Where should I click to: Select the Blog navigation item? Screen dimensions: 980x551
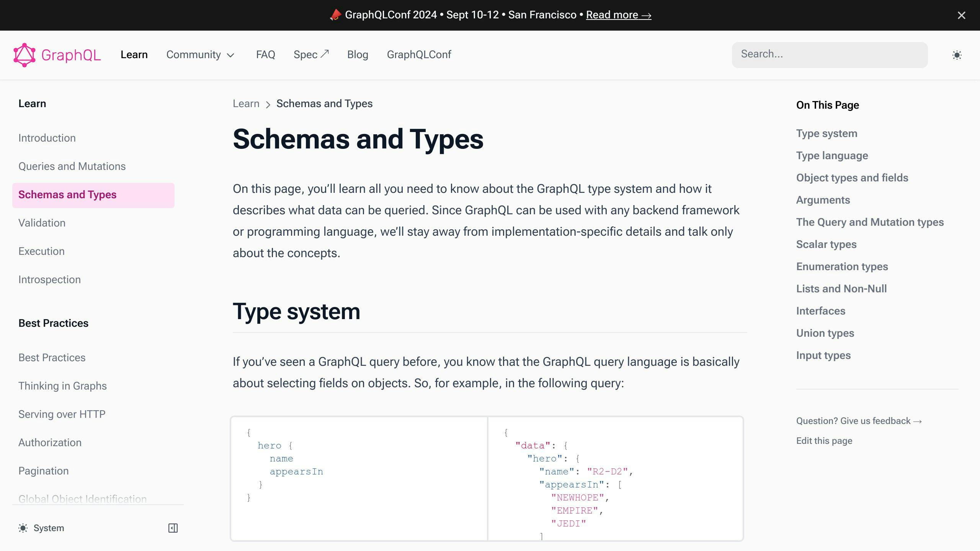[358, 55]
